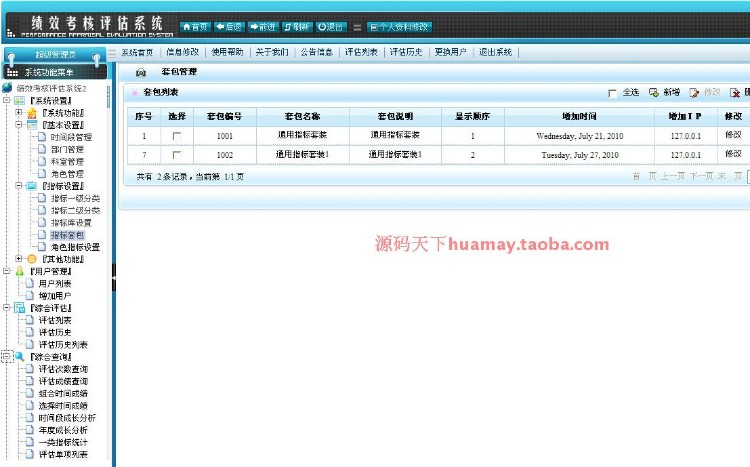This screenshot has width=750, height=467.
Task: Collapse the 『基本设置』 tree node
Action: click(19, 124)
